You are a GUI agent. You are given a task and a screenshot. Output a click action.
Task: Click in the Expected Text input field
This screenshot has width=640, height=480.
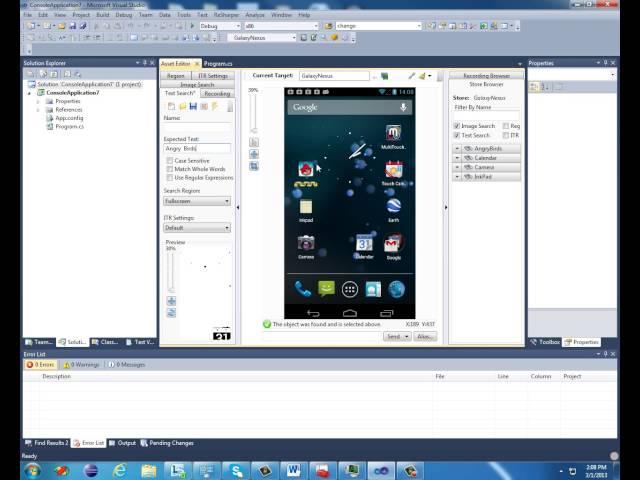(197, 148)
